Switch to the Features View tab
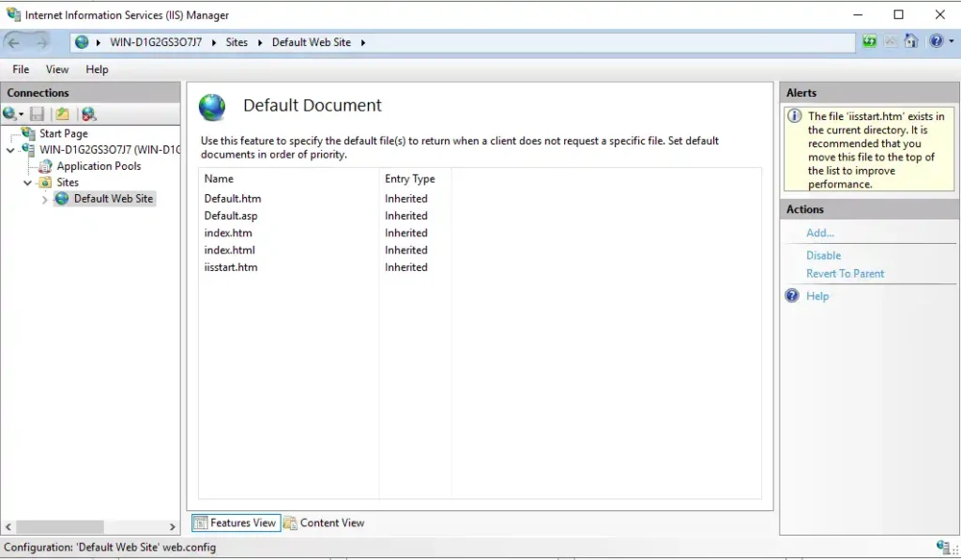 coord(236,522)
